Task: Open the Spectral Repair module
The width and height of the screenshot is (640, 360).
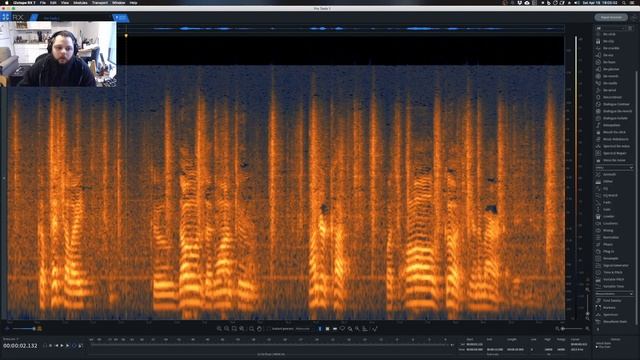Action: pyautogui.click(x=614, y=153)
